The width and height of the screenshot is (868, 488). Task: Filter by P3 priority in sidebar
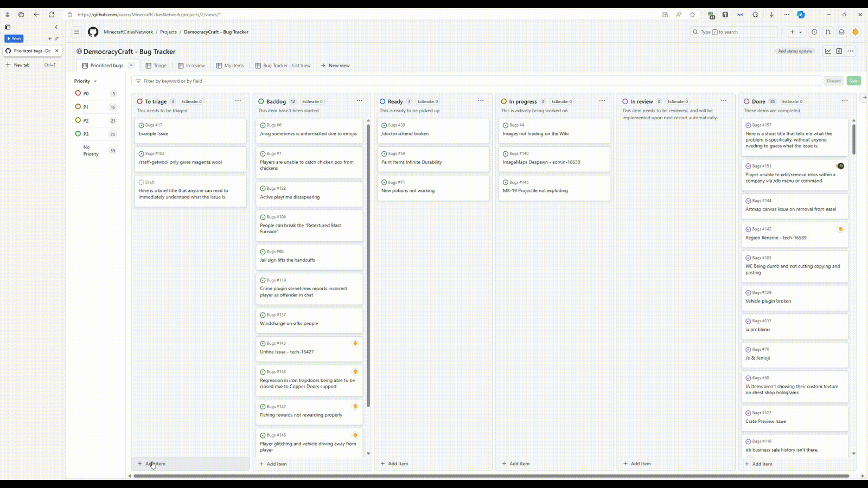point(95,134)
